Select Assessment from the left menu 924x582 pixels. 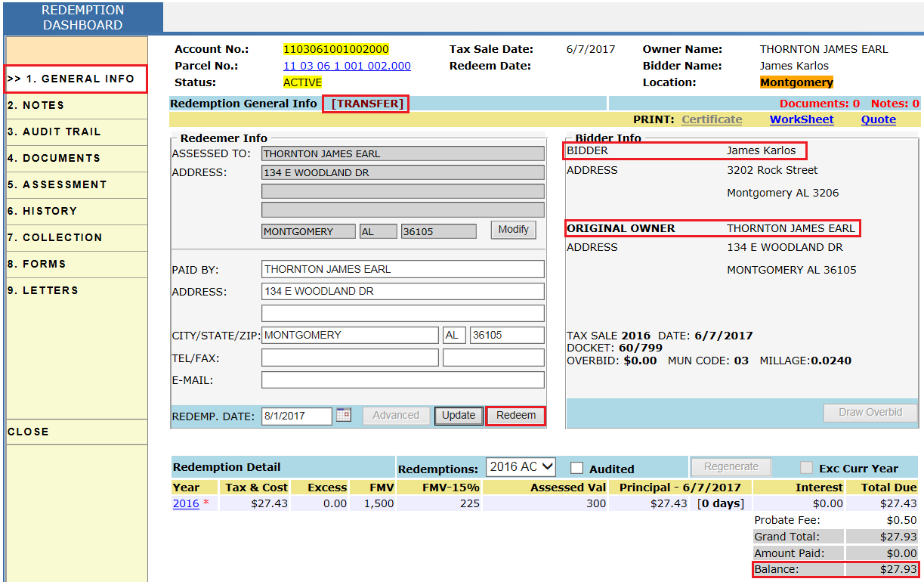pos(57,184)
